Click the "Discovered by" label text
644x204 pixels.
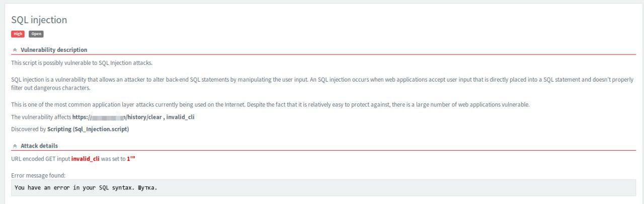pyautogui.click(x=29, y=129)
